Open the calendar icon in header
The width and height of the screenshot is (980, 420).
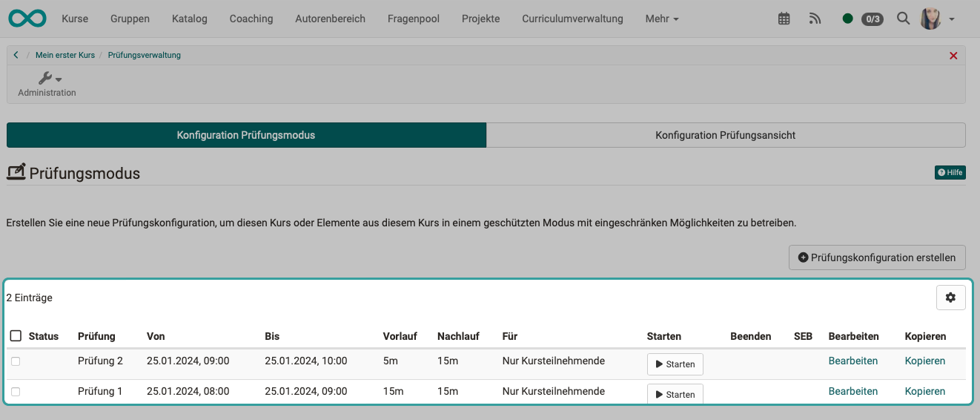[x=784, y=19]
